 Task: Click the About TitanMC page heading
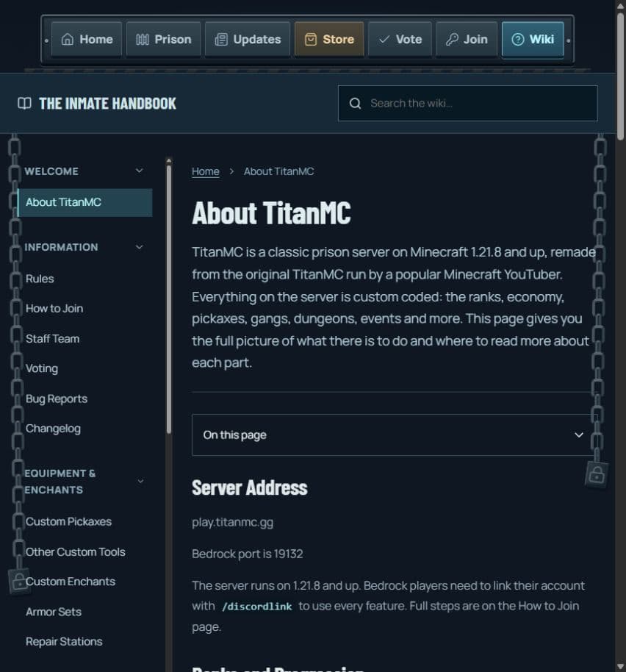point(271,212)
